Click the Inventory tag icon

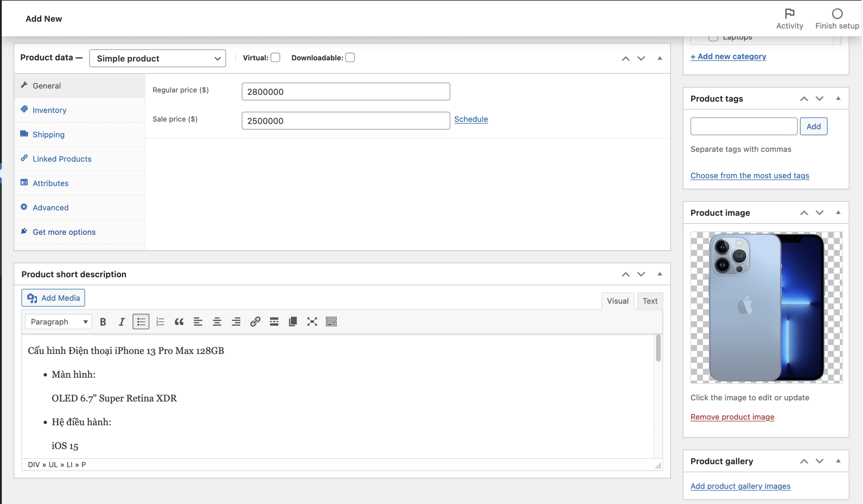click(x=24, y=109)
